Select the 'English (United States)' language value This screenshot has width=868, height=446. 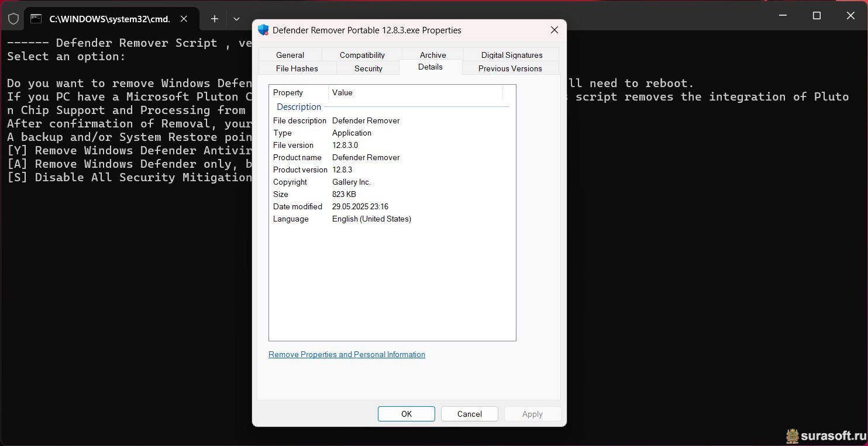[x=371, y=219]
